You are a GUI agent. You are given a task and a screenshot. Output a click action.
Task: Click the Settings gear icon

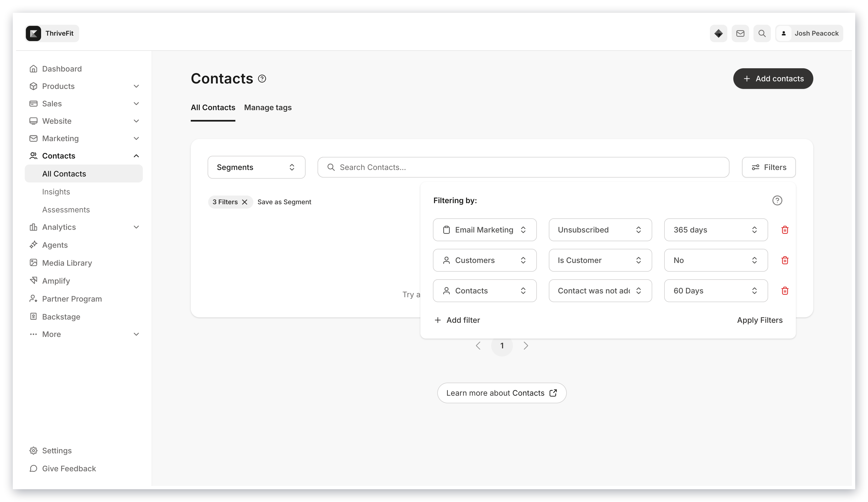coord(33,451)
